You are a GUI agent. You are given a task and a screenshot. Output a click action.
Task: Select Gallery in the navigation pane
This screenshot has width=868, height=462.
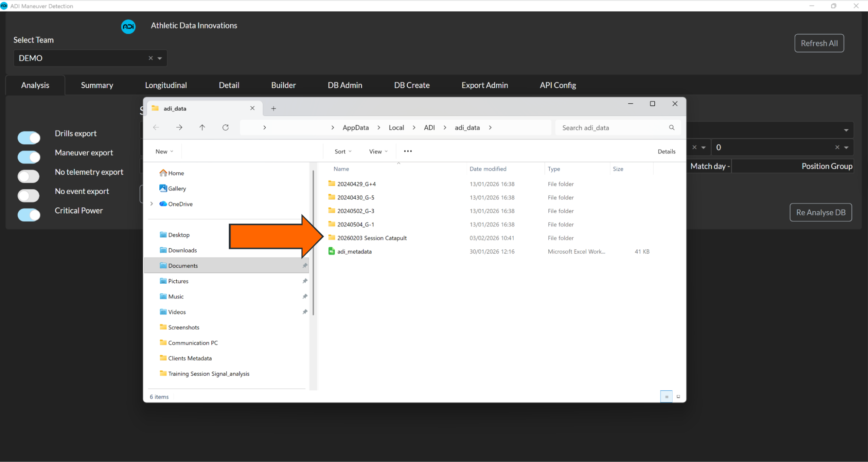(x=172, y=188)
